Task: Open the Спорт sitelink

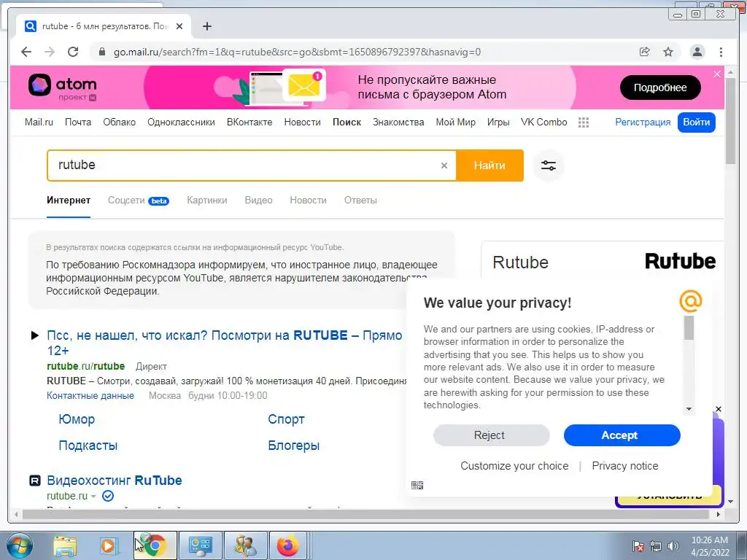Action: [x=286, y=419]
